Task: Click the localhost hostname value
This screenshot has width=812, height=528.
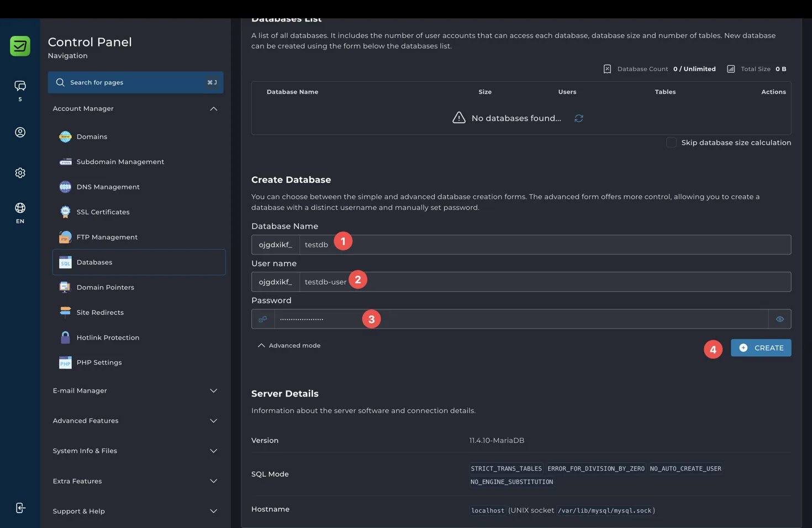Action: [488, 511]
